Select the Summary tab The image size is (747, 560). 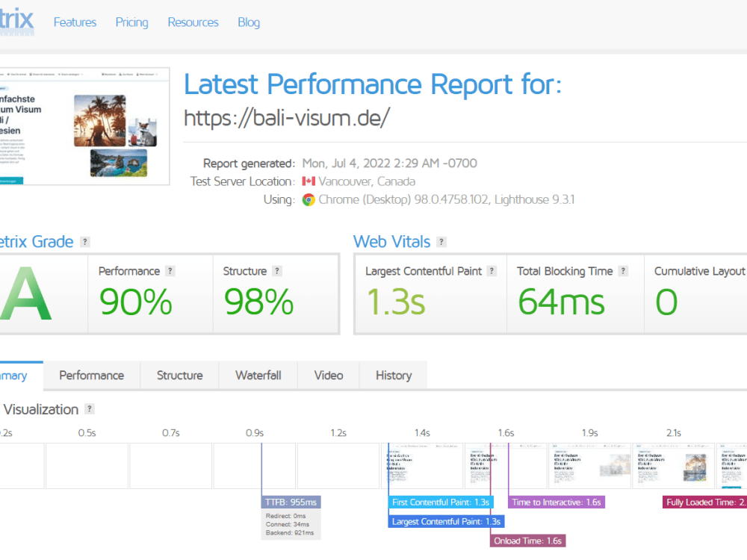tap(22, 376)
